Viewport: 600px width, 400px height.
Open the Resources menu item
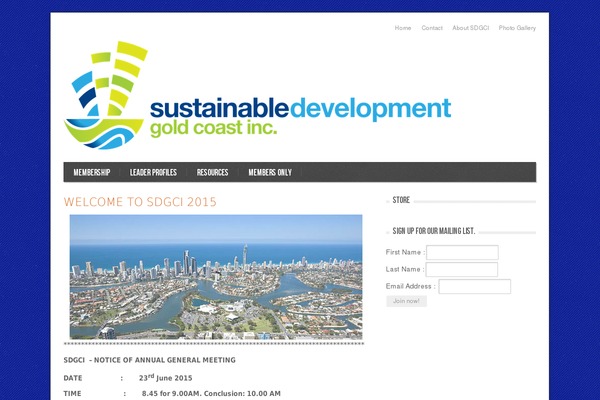point(213,173)
